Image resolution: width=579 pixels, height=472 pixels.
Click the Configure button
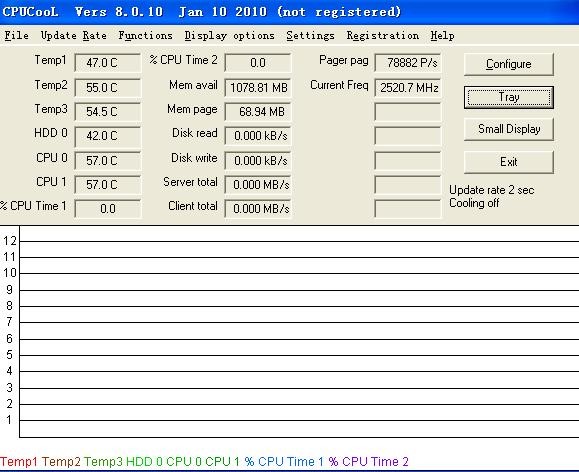508,64
